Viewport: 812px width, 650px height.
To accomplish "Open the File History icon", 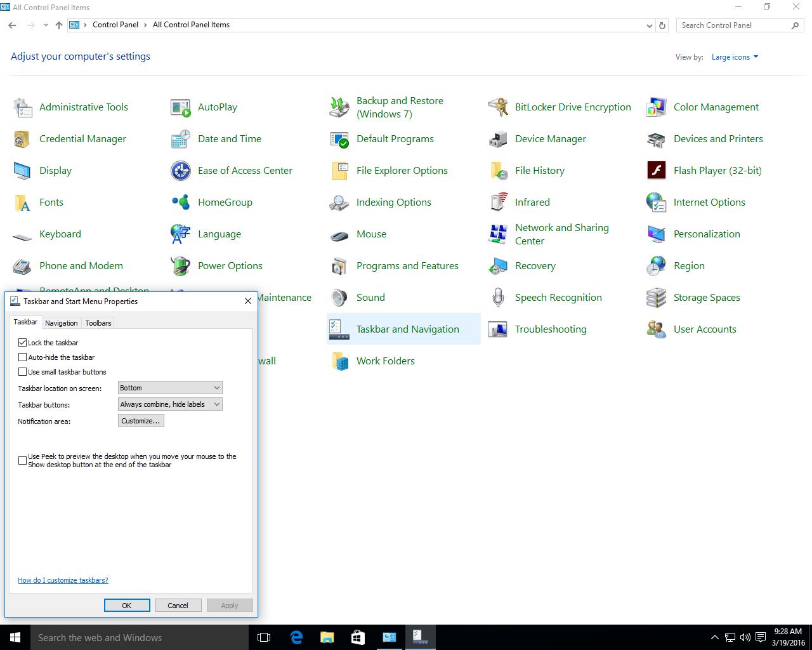I will pos(498,171).
